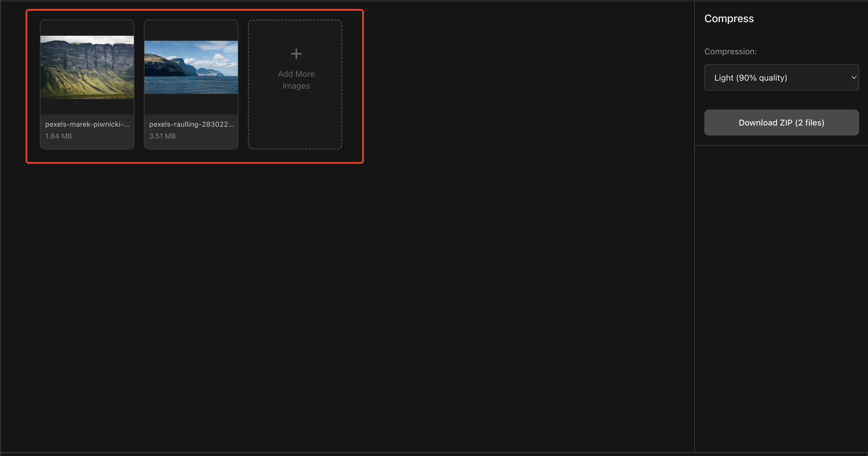
Task: Click the chevron on the Light (90% quality) selector
Action: pyautogui.click(x=854, y=77)
